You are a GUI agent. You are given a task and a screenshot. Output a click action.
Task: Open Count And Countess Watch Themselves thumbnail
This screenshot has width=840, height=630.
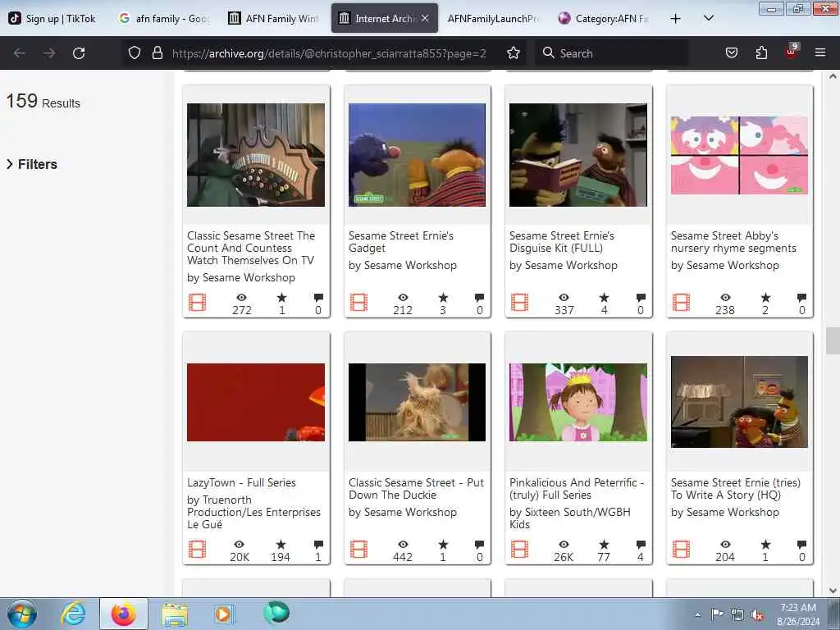(256, 155)
